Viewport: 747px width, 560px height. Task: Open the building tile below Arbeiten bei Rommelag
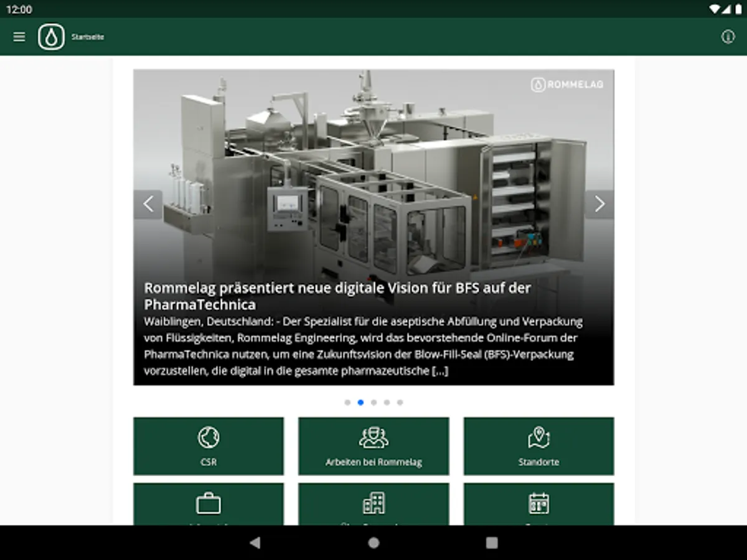point(374,504)
